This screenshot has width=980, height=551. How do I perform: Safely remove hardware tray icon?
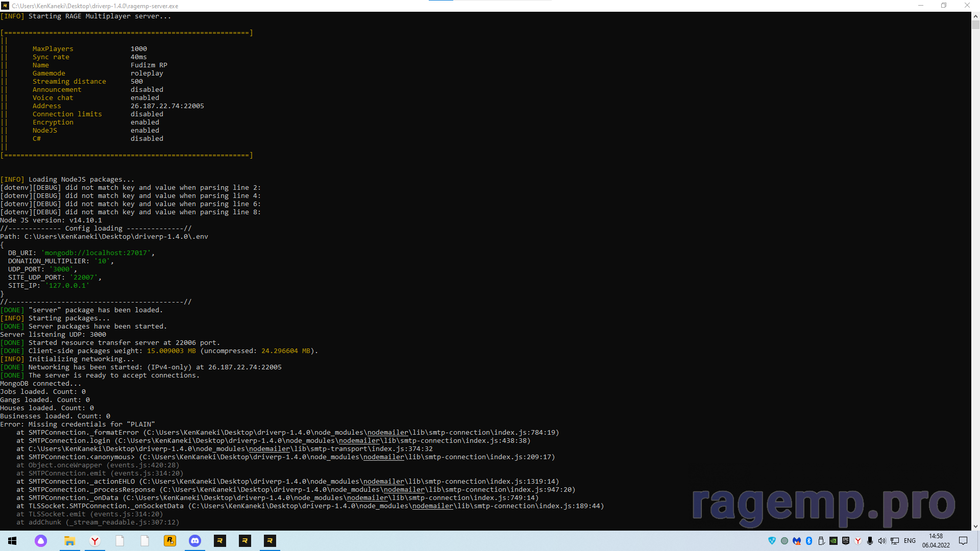(x=821, y=541)
